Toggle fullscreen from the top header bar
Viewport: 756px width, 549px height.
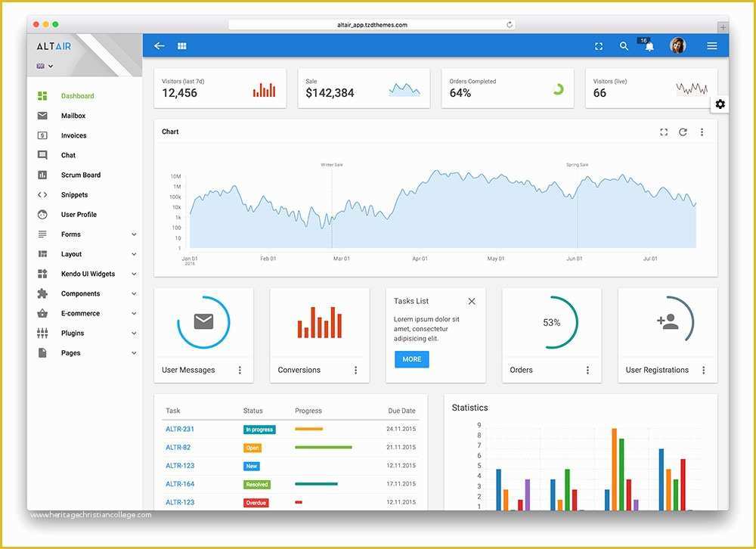click(599, 46)
